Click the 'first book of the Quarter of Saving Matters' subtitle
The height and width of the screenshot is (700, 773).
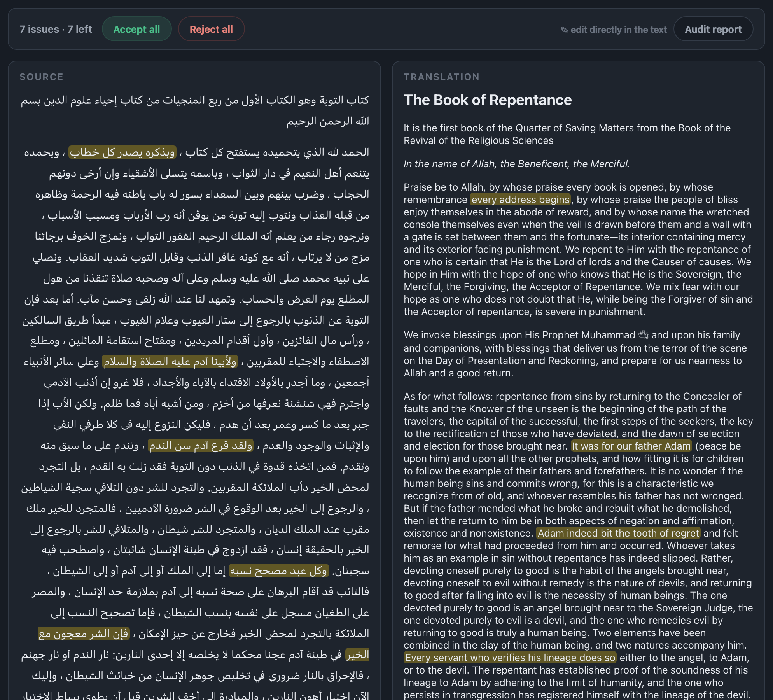[x=567, y=134]
